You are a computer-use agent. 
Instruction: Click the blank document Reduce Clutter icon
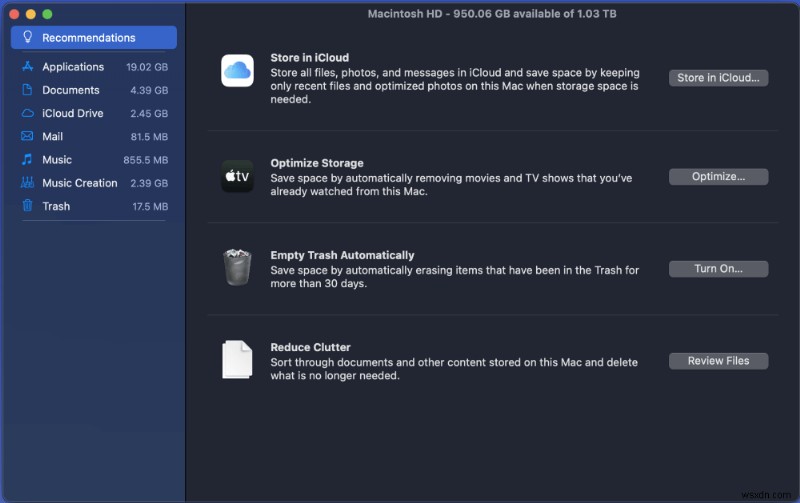point(237,360)
